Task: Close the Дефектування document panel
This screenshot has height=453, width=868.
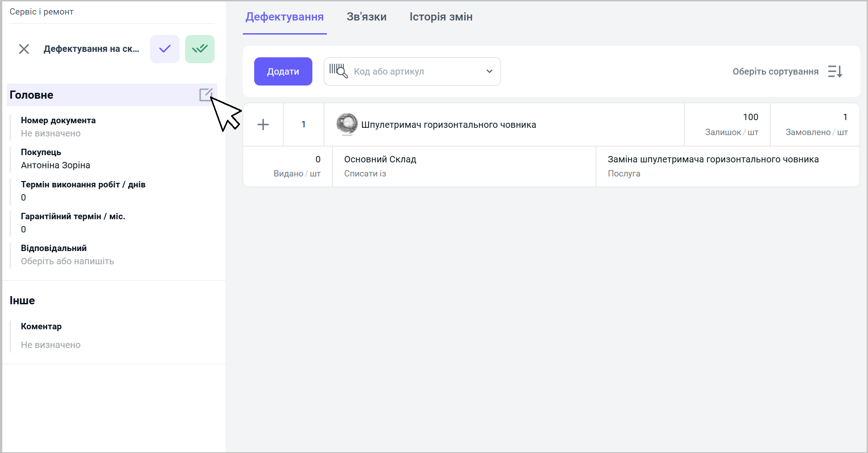Action: (x=24, y=49)
